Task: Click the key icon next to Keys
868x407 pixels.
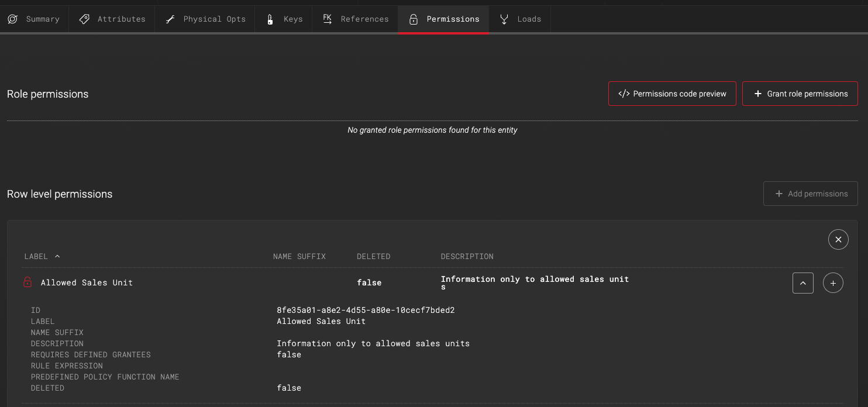Action: pyautogui.click(x=269, y=19)
